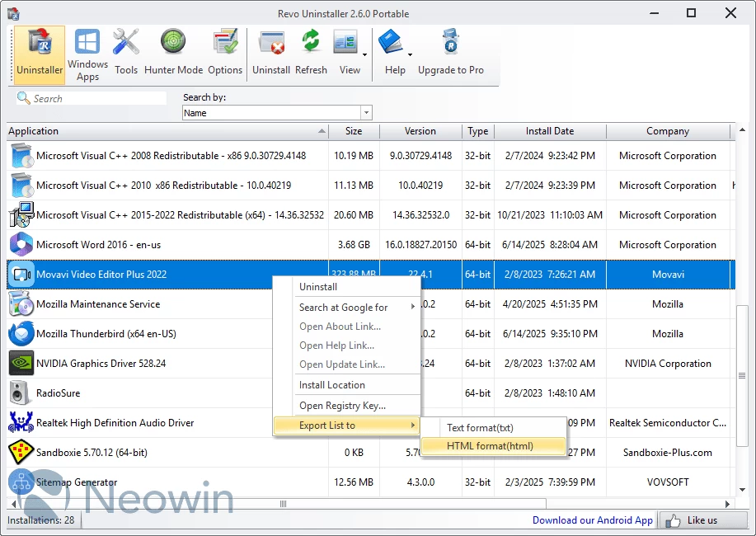Click the vertical scrollbar thumb
Viewport: 756px width, 536px height.
[742, 376]
